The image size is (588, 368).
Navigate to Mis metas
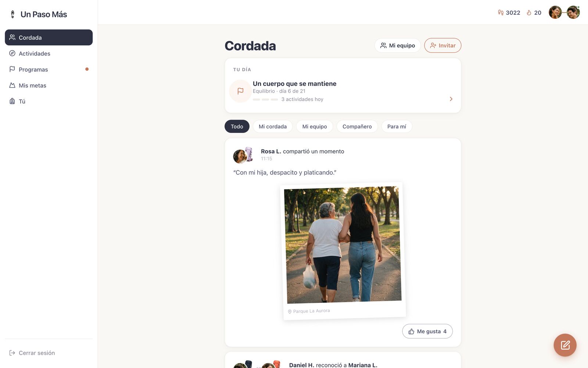[49, 85]
